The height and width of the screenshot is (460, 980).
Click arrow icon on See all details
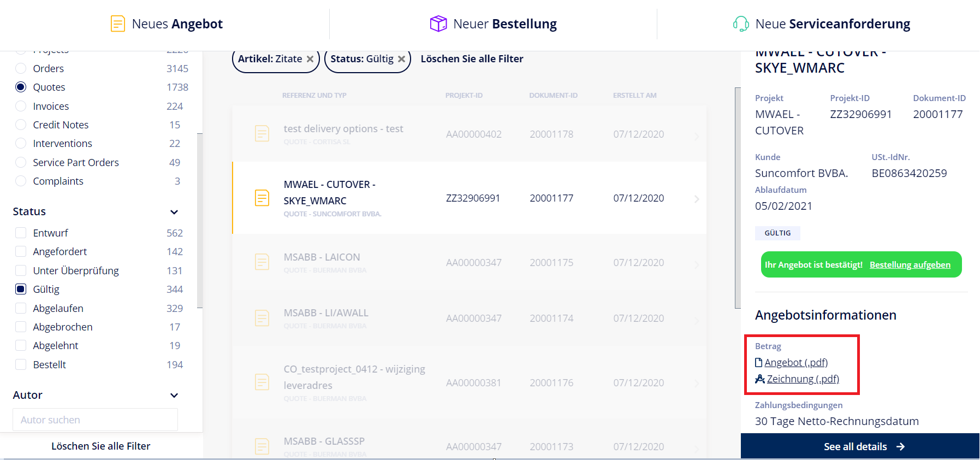900,447
